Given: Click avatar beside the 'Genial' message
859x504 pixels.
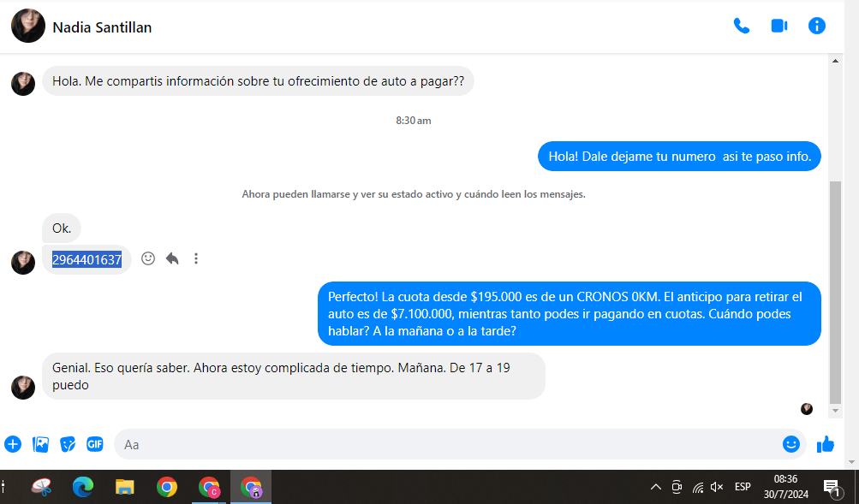Looking at the screenshot, I should pos(23,388).
